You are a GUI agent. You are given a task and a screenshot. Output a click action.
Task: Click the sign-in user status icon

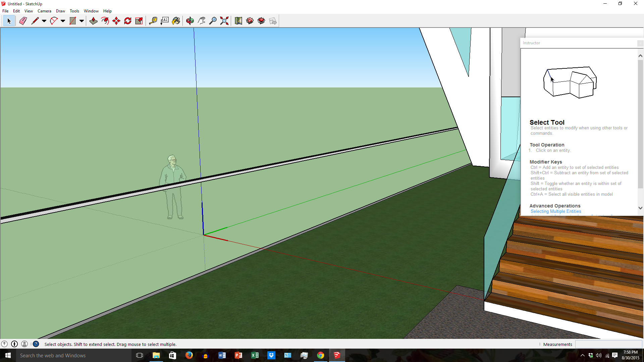click(x=24, y=344)
